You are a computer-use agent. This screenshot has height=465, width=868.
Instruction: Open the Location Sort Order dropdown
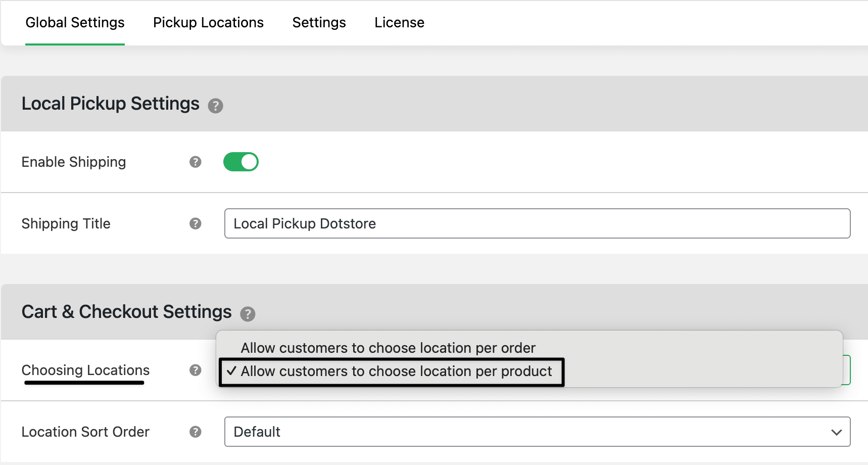click(537, 432)
